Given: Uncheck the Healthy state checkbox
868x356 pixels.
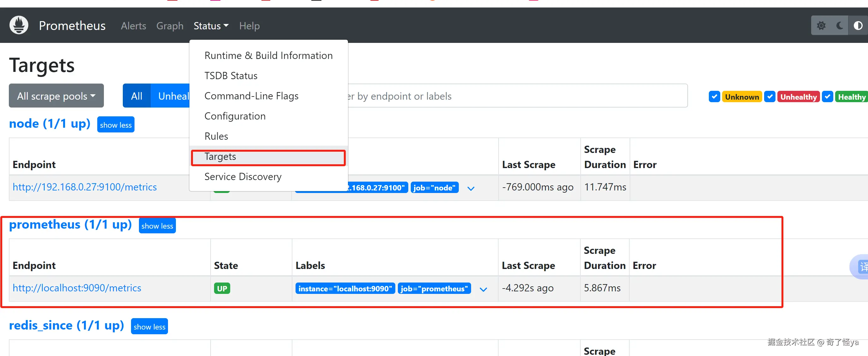Looking at the screenshot, I should (827, 96).
